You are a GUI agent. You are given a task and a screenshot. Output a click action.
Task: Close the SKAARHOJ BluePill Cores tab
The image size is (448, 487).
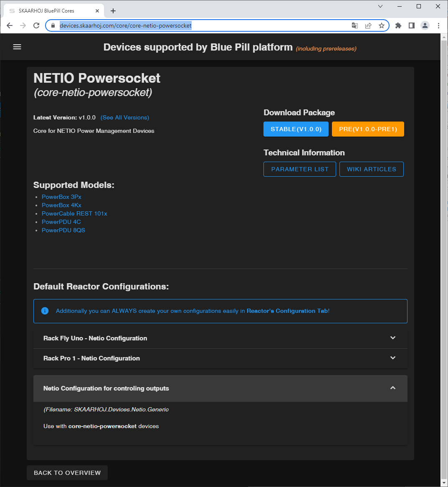pyautogui.click(x=97, y=11)
